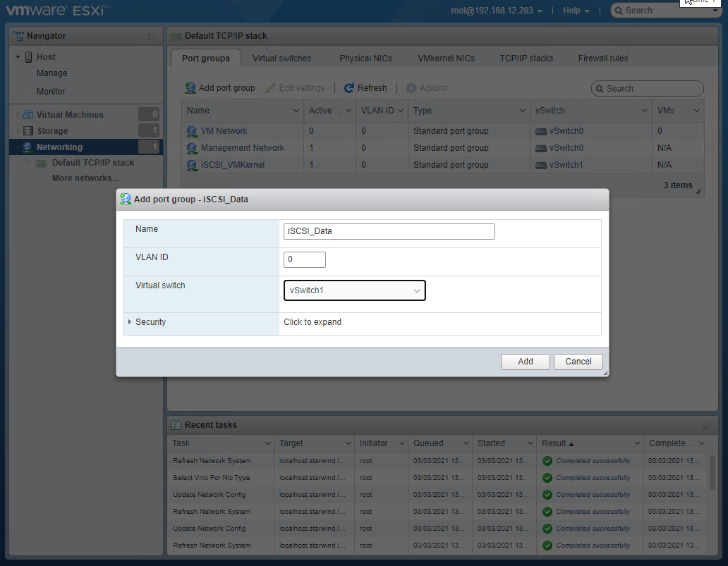The image size is (728, 566).
Task: Click the Refresh arrow icon
Action: pyautogui.click(x=349, y=88)
